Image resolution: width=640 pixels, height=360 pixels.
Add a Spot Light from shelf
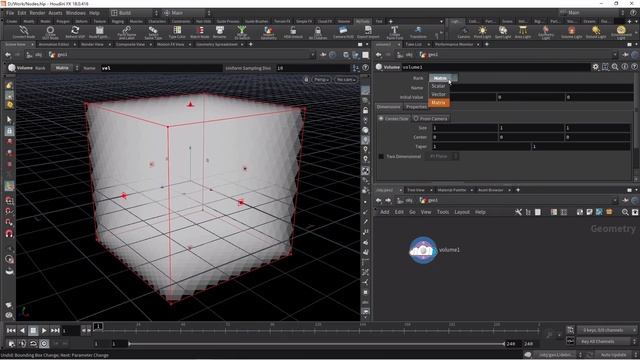[503, 32]
